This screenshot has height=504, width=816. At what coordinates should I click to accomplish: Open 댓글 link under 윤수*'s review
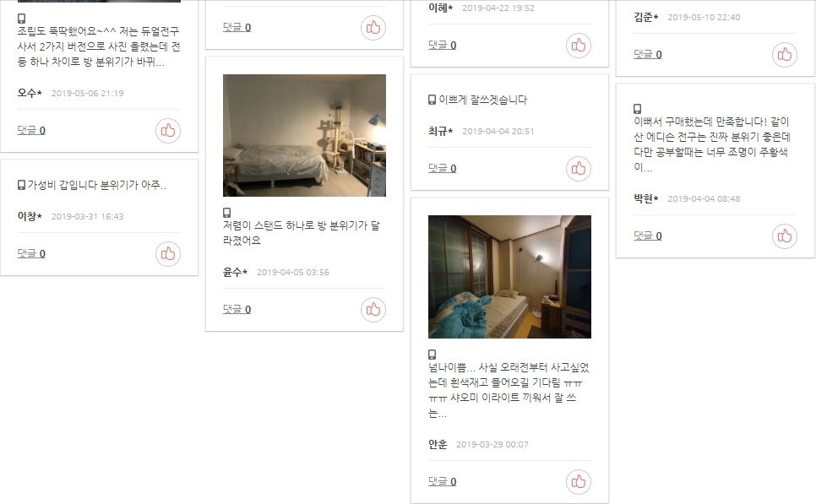[x=237, y=309]
